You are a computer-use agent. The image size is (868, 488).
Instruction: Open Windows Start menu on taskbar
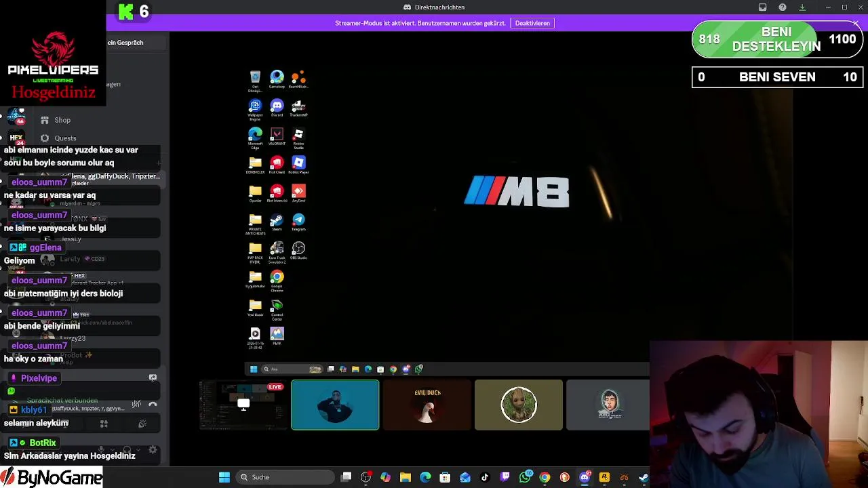(x=224, y=477)
